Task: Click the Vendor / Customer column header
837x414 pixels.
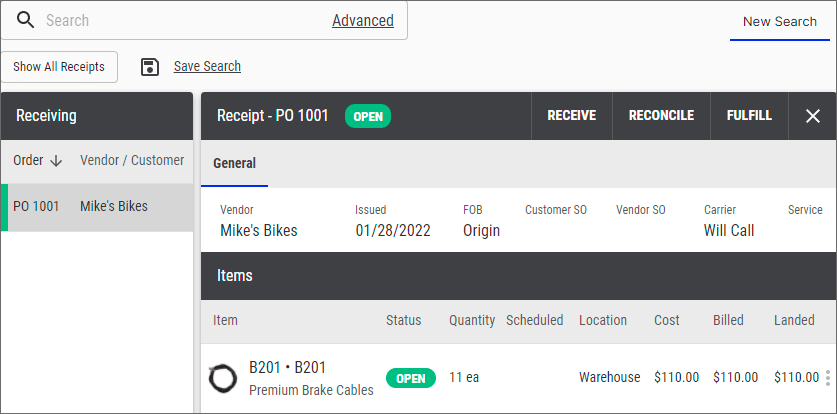Action: point(132,160)
